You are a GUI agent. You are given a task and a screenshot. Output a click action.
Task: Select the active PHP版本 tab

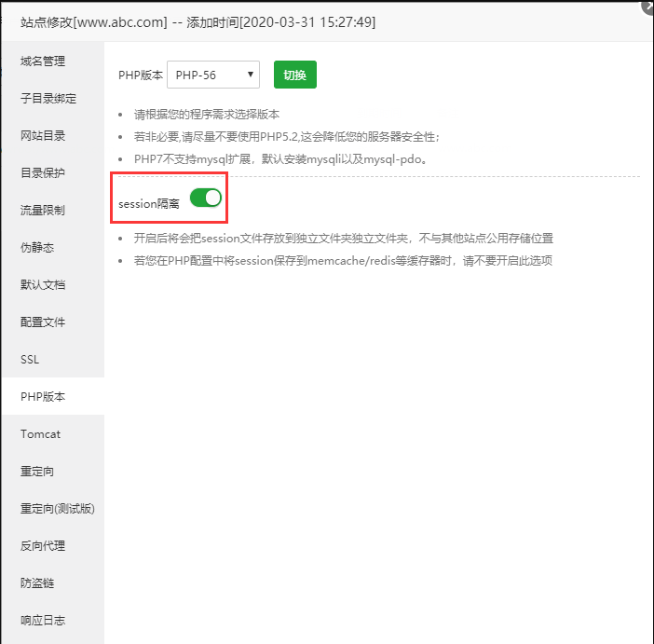click(44, 397)
